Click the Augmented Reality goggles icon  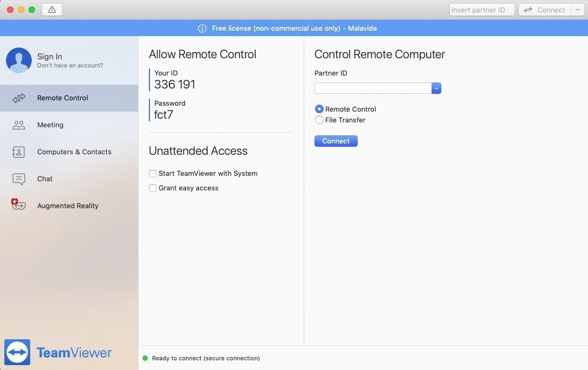(18, 204)
